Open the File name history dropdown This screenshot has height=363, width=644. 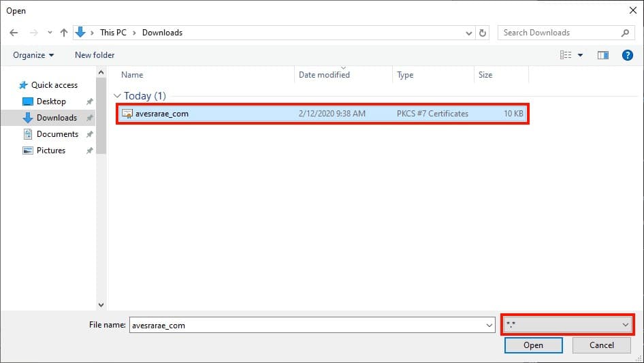tap(489, 326)
